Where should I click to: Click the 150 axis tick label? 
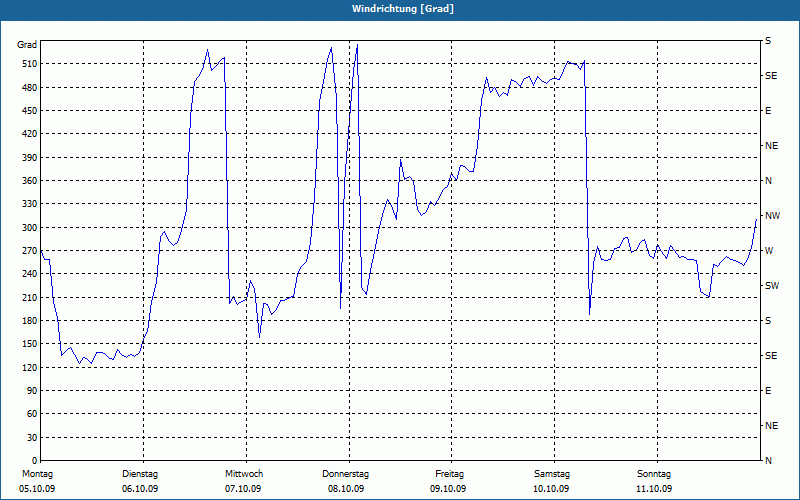coord(29,344)
